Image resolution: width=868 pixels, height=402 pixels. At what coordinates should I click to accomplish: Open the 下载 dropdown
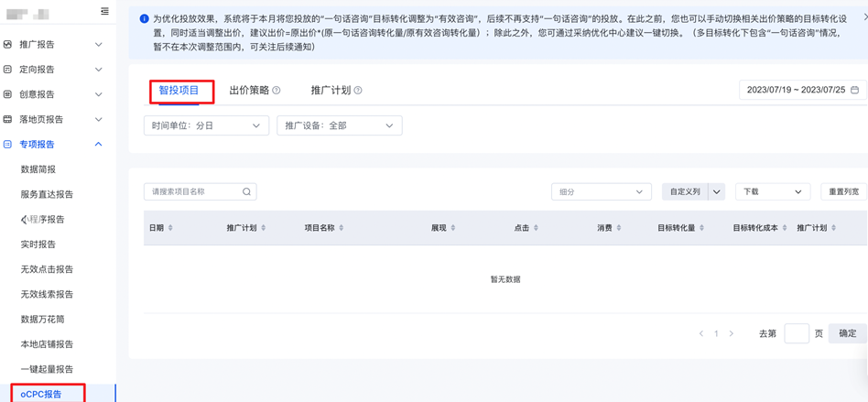[772, 192]
